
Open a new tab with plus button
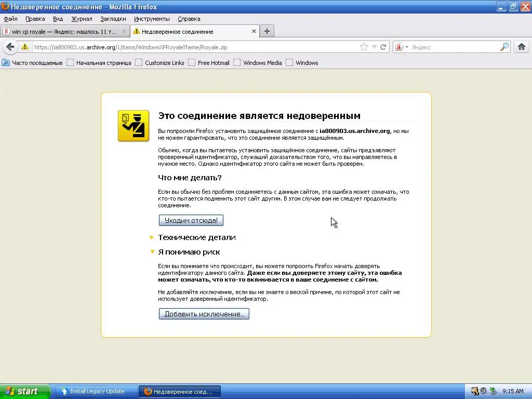[267, 31]
